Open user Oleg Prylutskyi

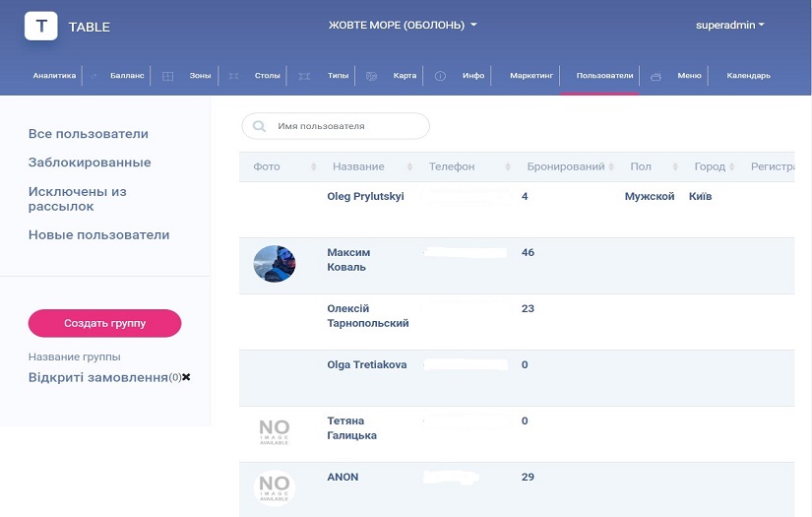365,196
